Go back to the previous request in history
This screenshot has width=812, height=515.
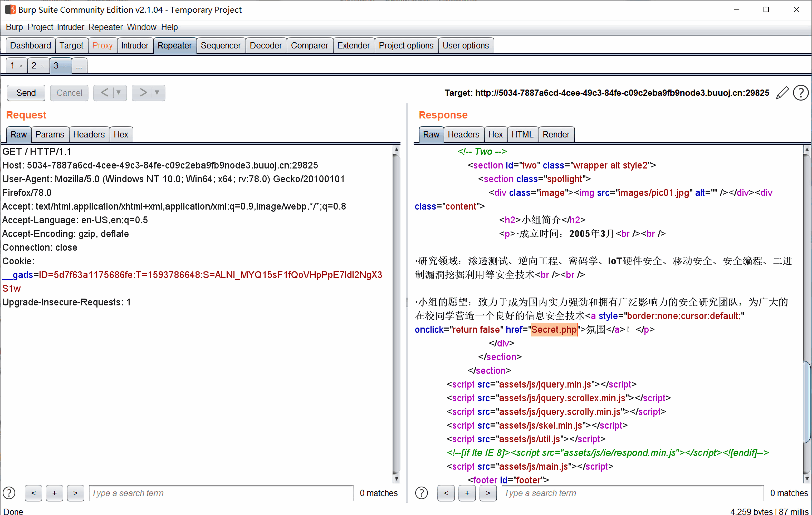pos(105,93)
